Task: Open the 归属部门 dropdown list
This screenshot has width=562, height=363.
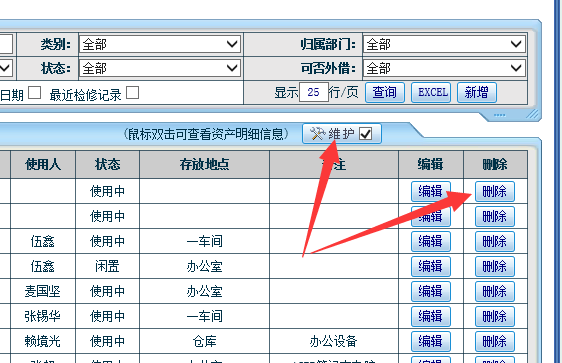Action: [x=444, y=44]
